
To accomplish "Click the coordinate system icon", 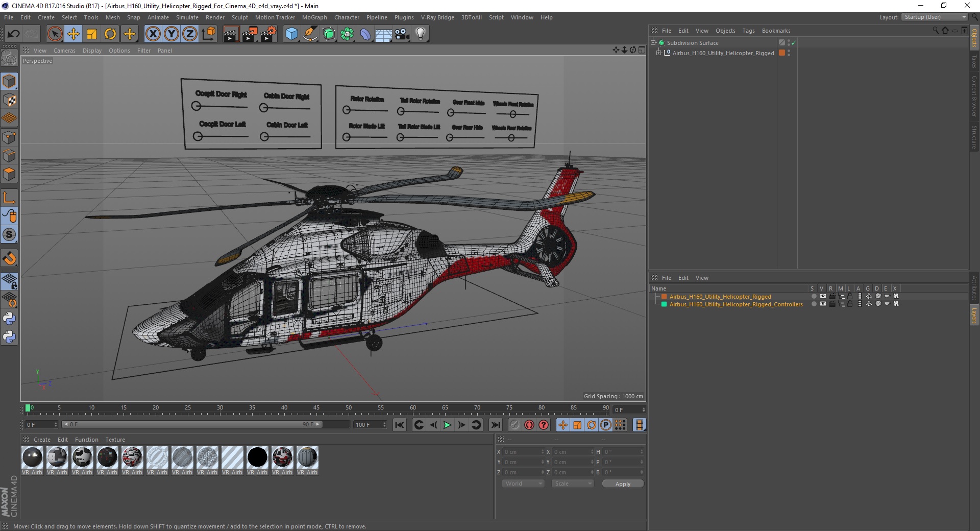I will [x=209, y=34].
